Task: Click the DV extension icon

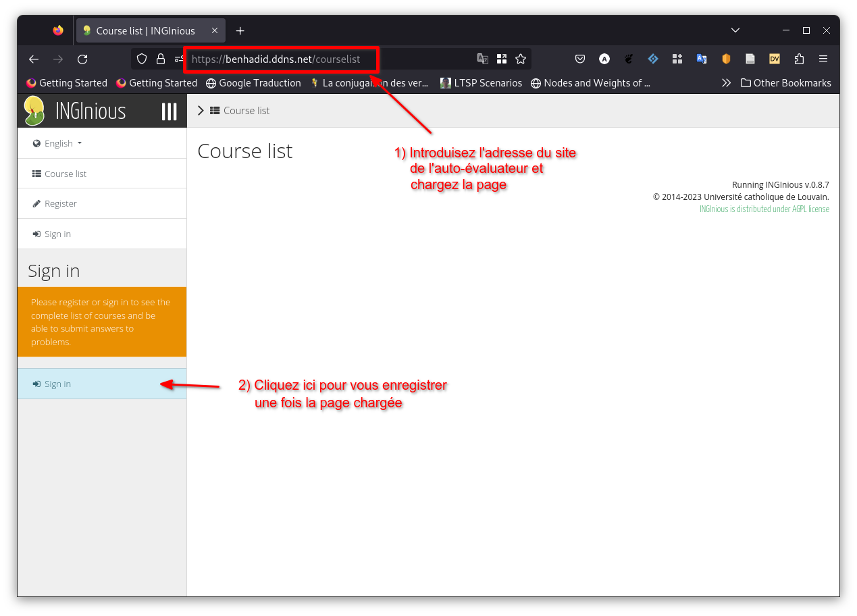Action: 775,59
